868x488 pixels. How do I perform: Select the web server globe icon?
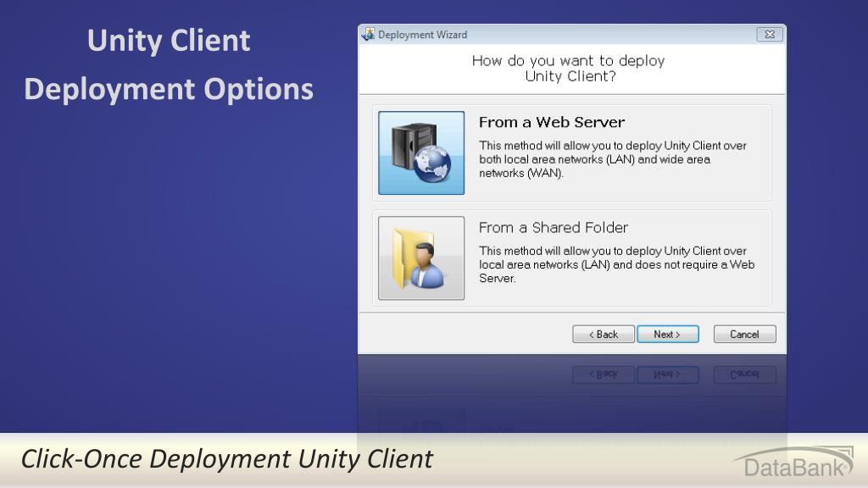coord(421,152)
